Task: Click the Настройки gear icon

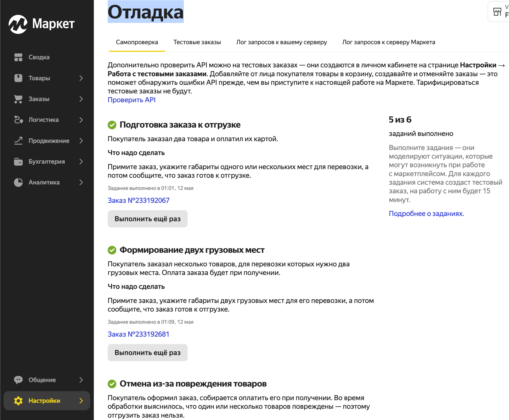Action: [x=18, y=401]
